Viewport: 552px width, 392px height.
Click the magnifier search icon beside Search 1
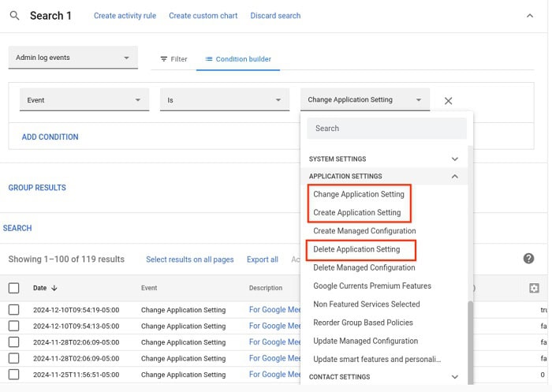(15, 16)
